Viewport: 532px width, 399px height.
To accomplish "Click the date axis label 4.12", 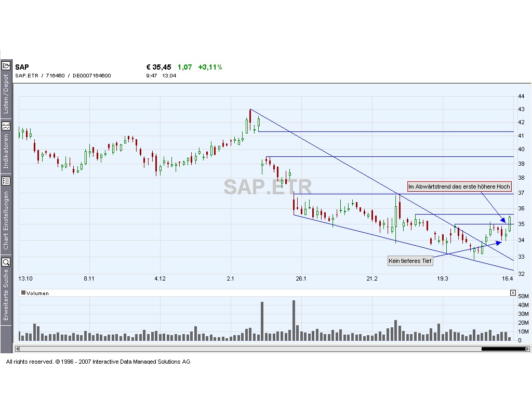I will point(160,278).
